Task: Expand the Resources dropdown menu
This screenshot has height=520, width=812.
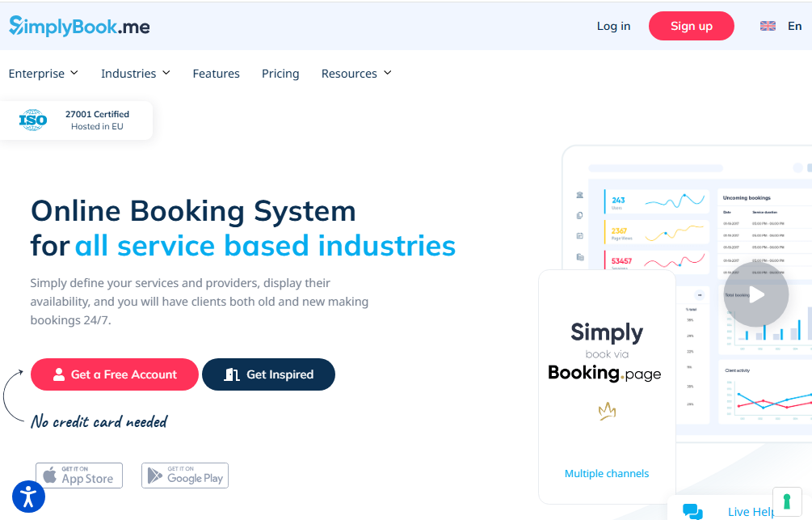Action: [x=356, y=74]
